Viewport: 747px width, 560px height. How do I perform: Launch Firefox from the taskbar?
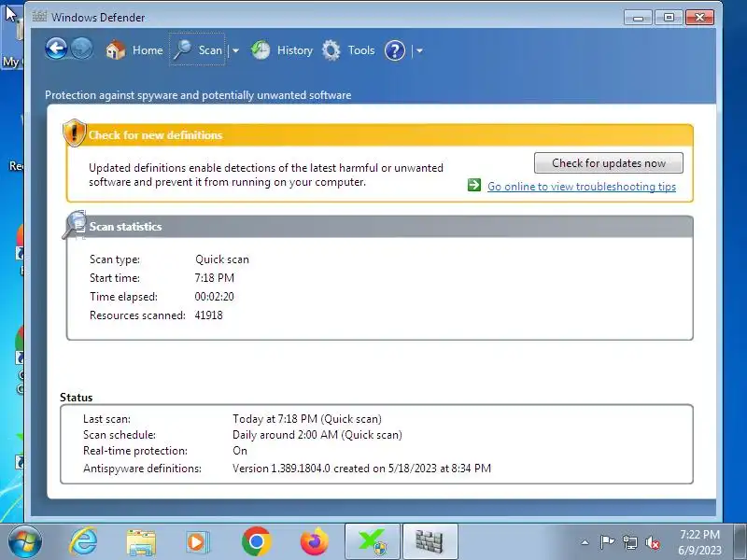(x=315, y=541)
